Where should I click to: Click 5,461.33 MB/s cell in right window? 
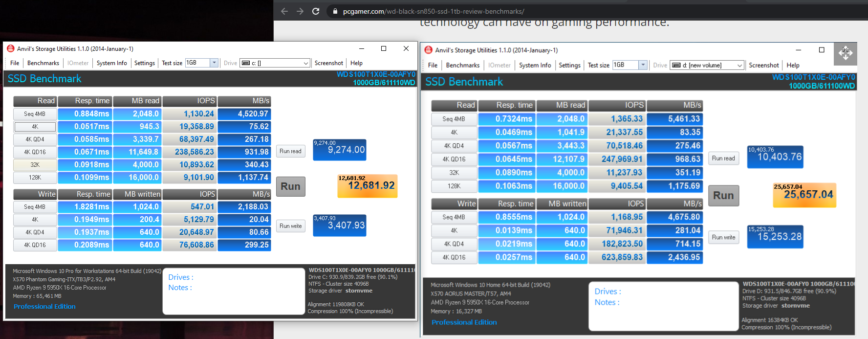pyautogui.click(x=675, y=119)
